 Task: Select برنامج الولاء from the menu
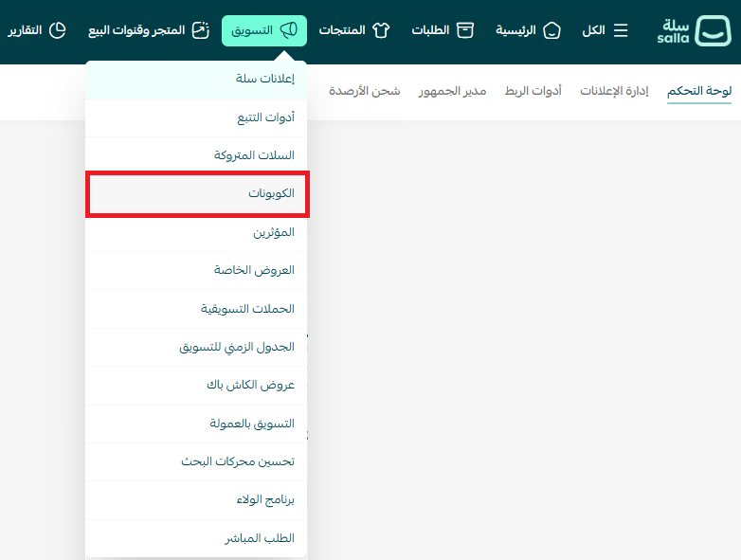click(265, 499)
